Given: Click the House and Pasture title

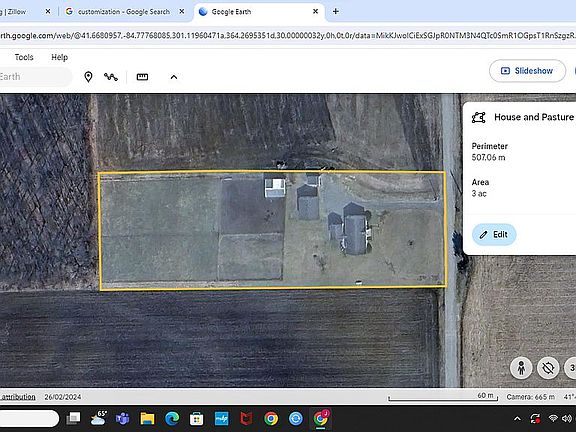Looking at the screenshot, I should [534, 117].
